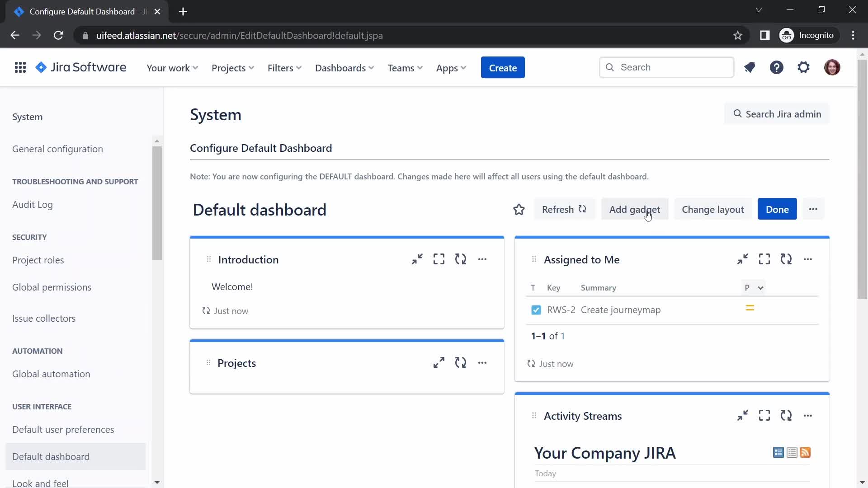Image resolution: width=868 pixels, height=488 pixels.
Task: Click the star/favorite icon on Default dashboard
Action: pyautogui.click(x=519, y=209)
